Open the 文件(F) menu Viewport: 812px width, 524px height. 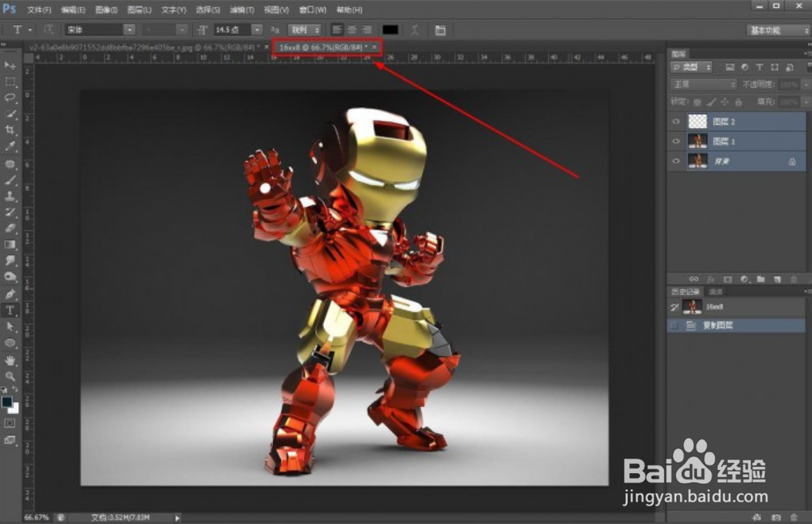(39, 10)
